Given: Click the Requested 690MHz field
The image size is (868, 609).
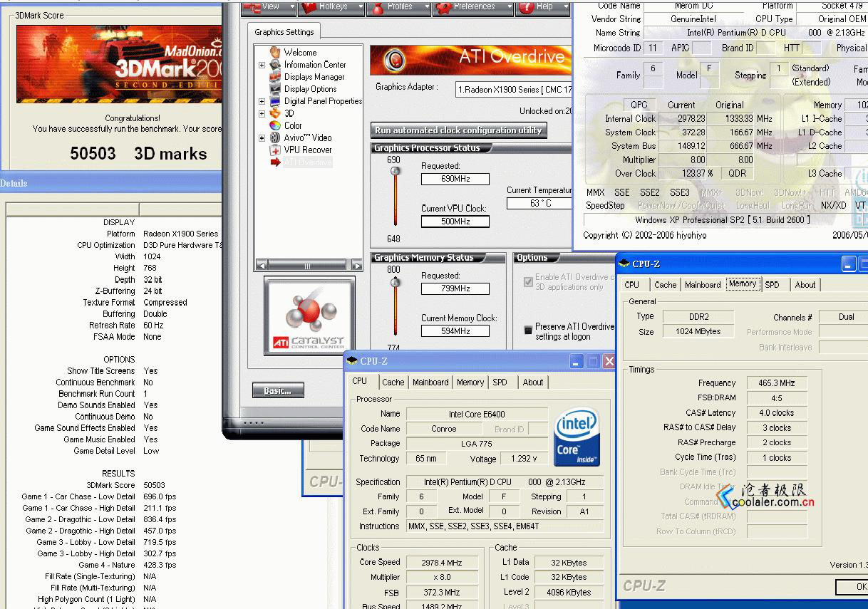Looking at the screenshot, I should pyautogui.click(x=455, y=179).
